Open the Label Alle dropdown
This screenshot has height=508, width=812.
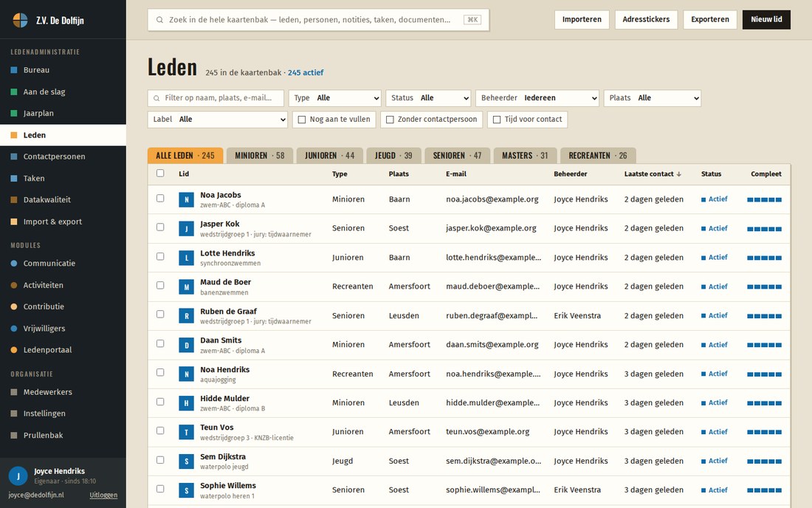(x=218, y=120)
